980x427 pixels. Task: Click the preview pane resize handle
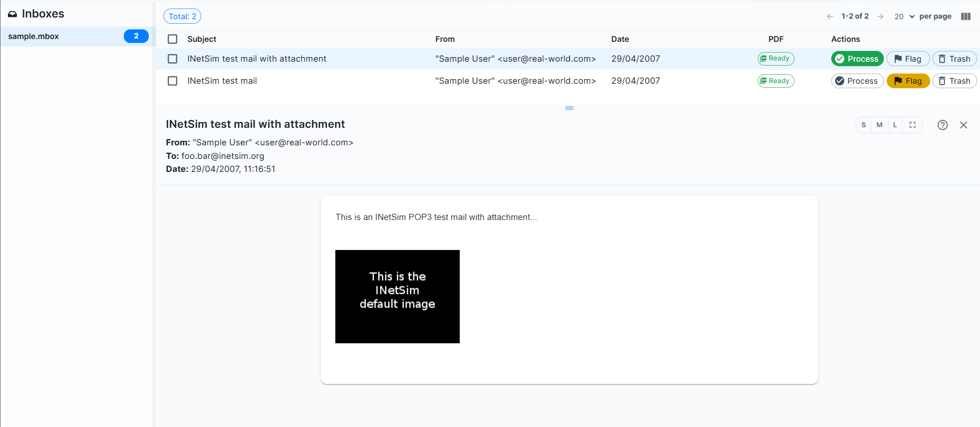pos(569,108)
